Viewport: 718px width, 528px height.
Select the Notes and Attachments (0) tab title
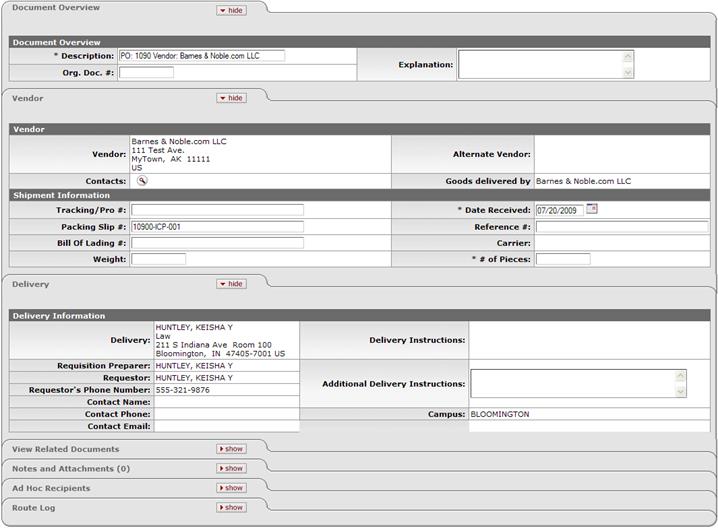coord(71,469)
